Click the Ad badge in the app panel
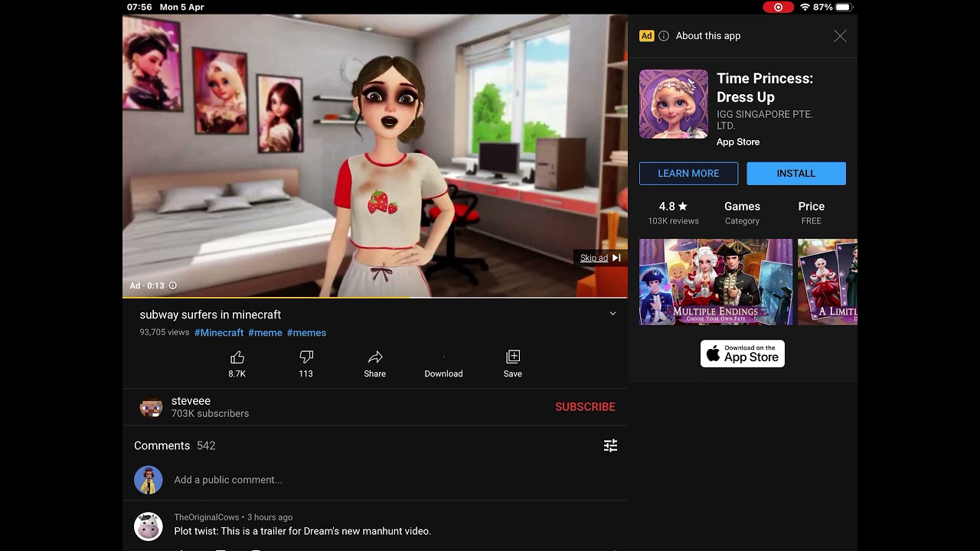The height and width of the screenshot is (551, 980). 647,36
